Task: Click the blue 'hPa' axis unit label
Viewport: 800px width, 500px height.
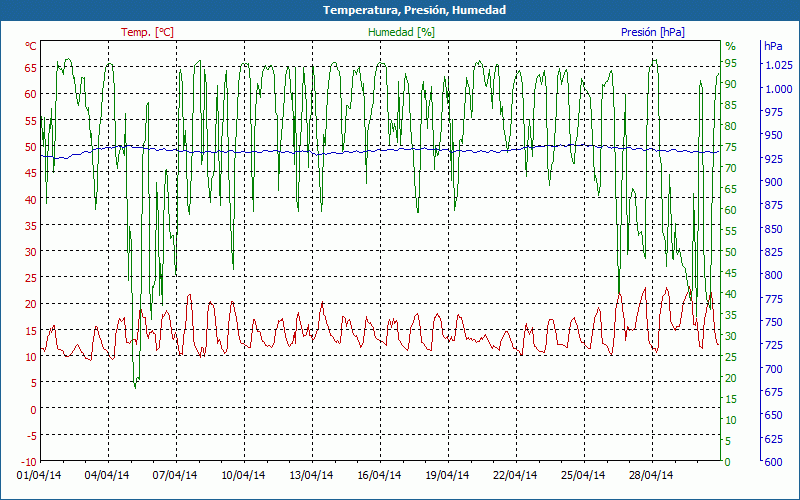Action: point(773,46)
